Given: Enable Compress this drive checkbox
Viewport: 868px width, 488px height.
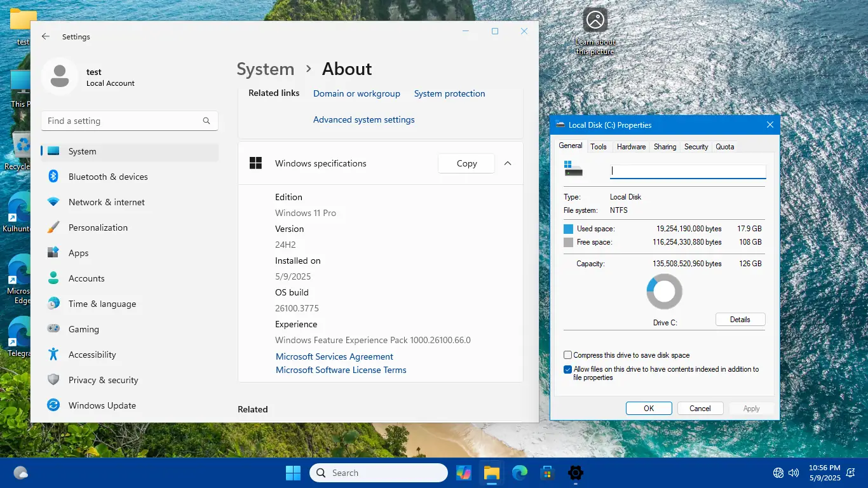Looking at the screenshot, I should click(568, 355).
